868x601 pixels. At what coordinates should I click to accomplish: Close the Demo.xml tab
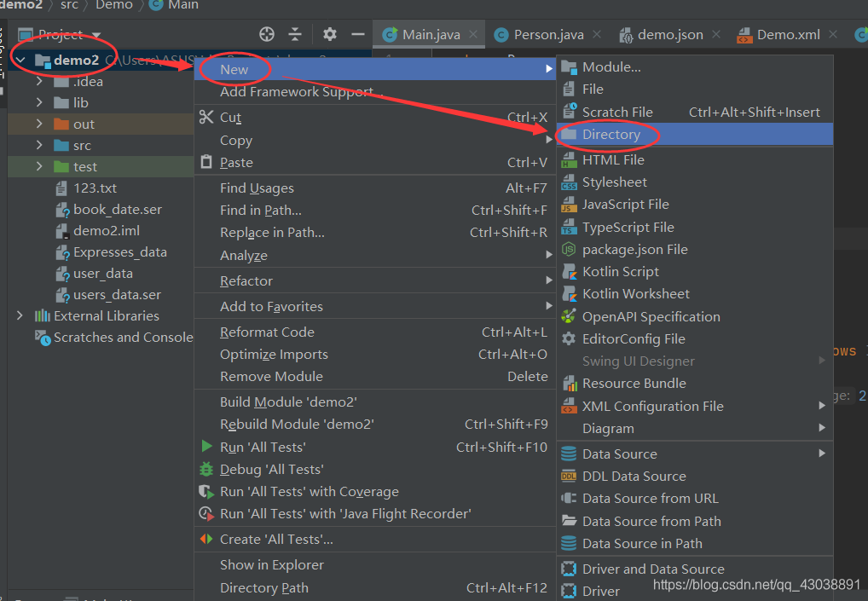(x=833, y=34)
